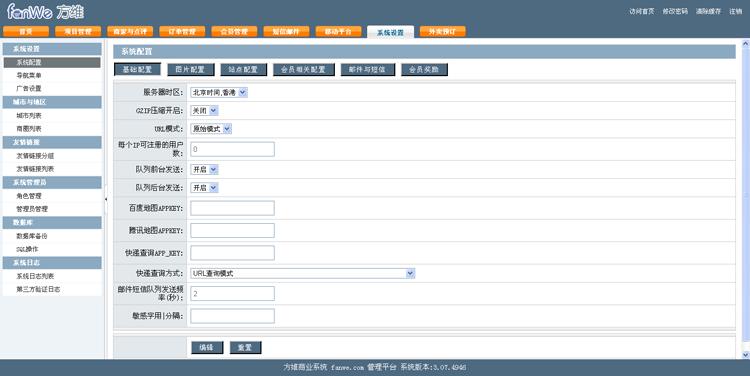This screenshot has height=376, width=750.
Task: Focus the 腾讯地图APPKEY input field
Action: click(x=232, y=231)
